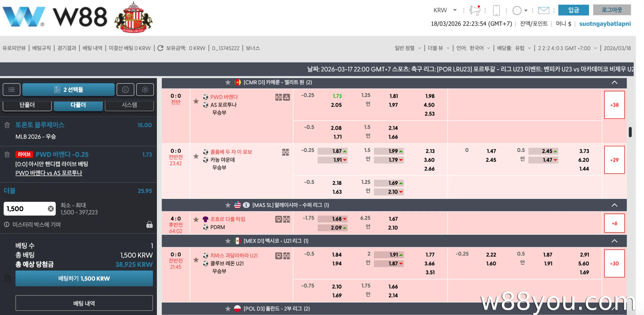The image size is (644, 315).
Task: Open bet slip settings gear icon
Action: (x=145, y=90)
